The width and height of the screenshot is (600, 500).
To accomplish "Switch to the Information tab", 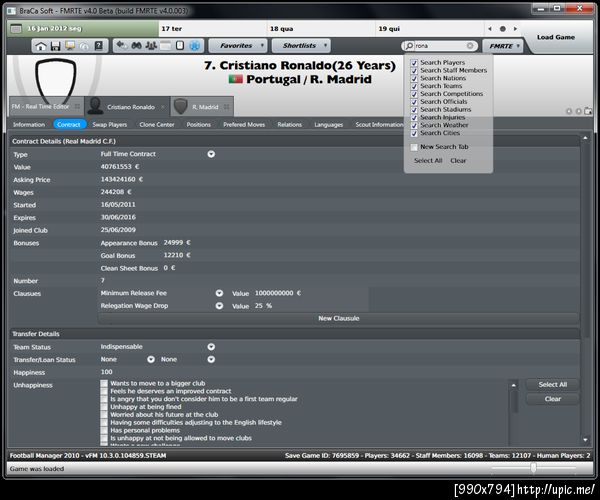I will (x=29, y=125).
